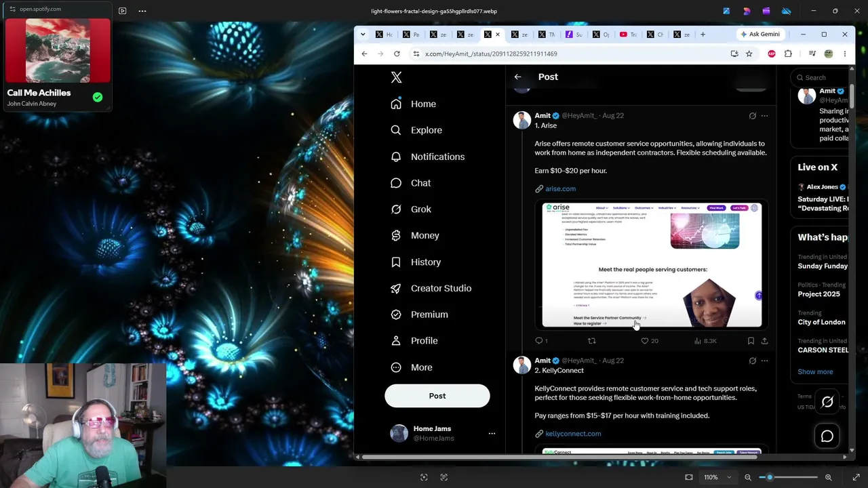Click the Call Me Achilles album cover
The width and height of the screenshot is (868, 488).
click(x=58, y=51)
